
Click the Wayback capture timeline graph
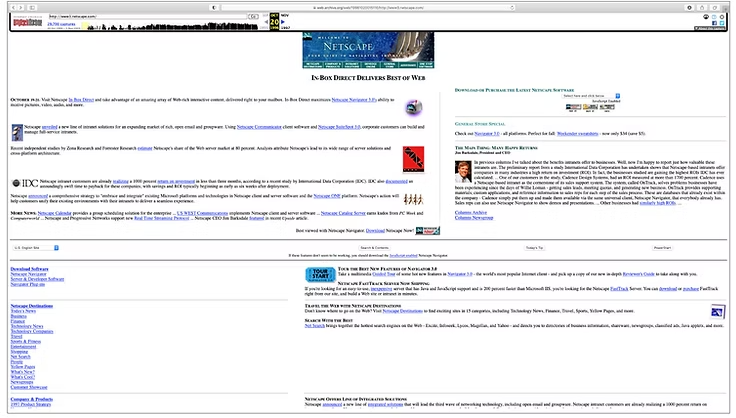pyautogui.click(x=171, y=26)
